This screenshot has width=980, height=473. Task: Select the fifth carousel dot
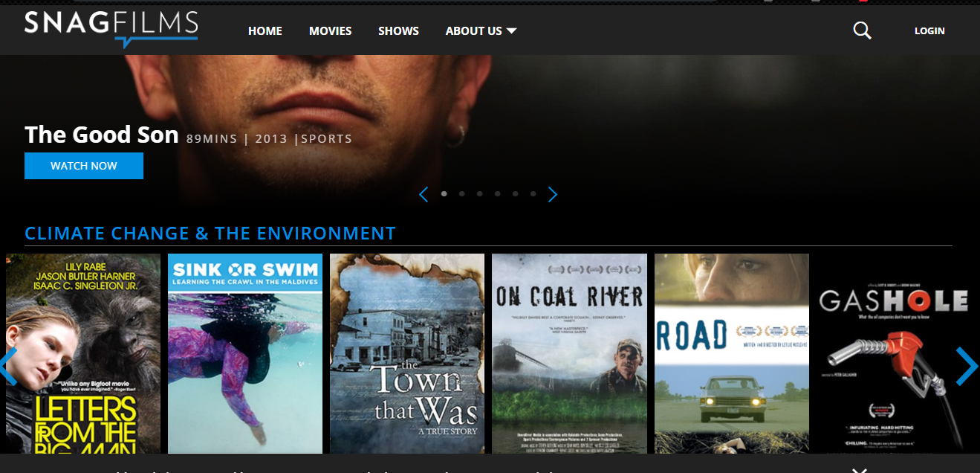(x=516, y=193)
